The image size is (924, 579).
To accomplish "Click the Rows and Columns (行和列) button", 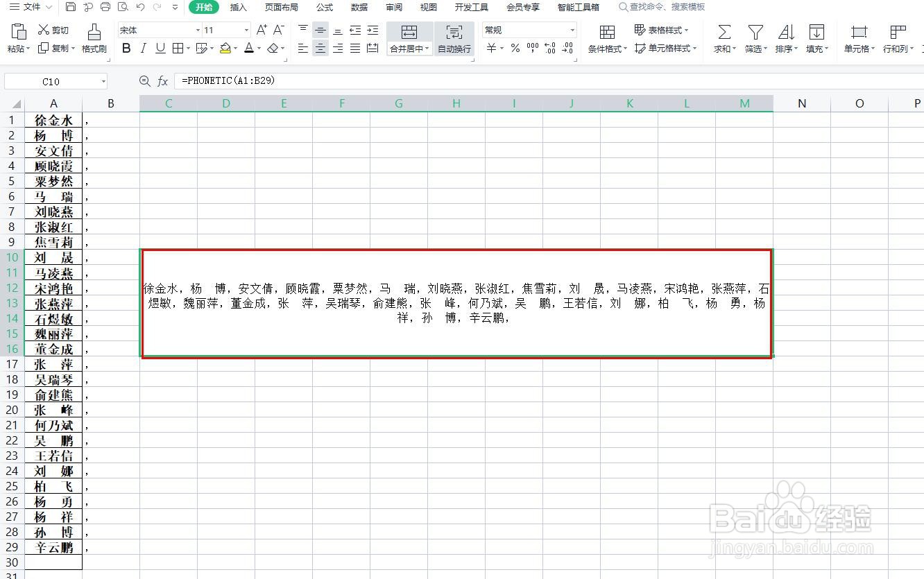I will 898,38.
